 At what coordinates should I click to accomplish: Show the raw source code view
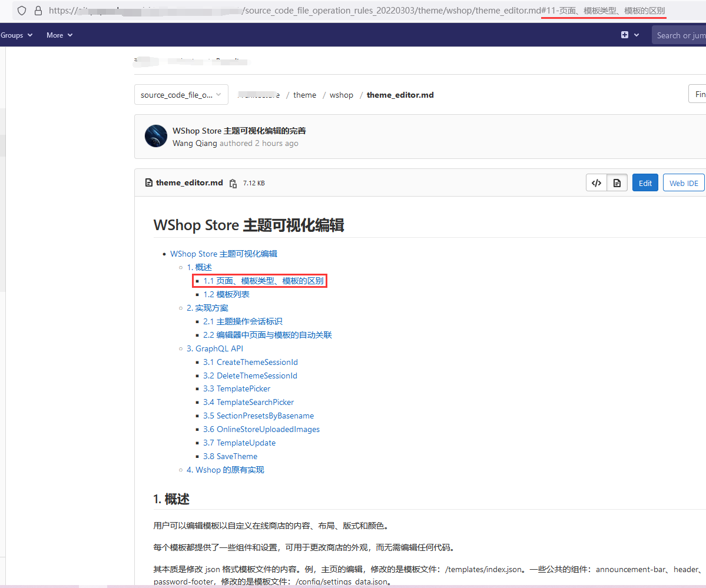coord(596,183)
